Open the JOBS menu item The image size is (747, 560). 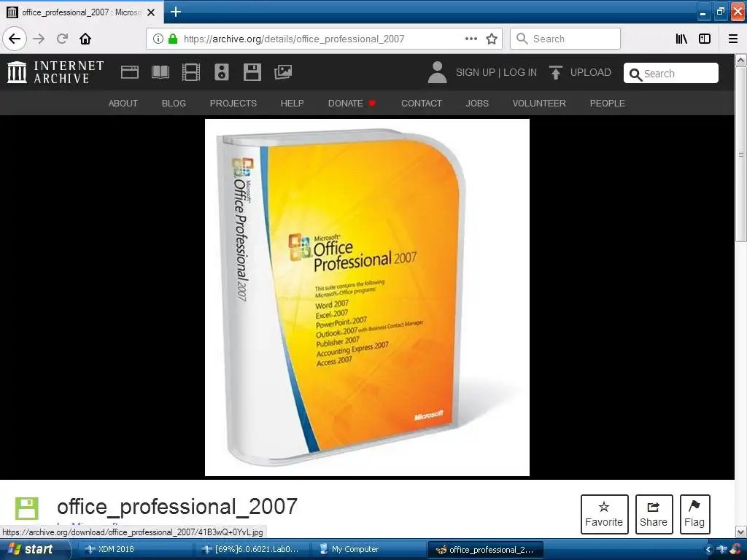[477, 104]
